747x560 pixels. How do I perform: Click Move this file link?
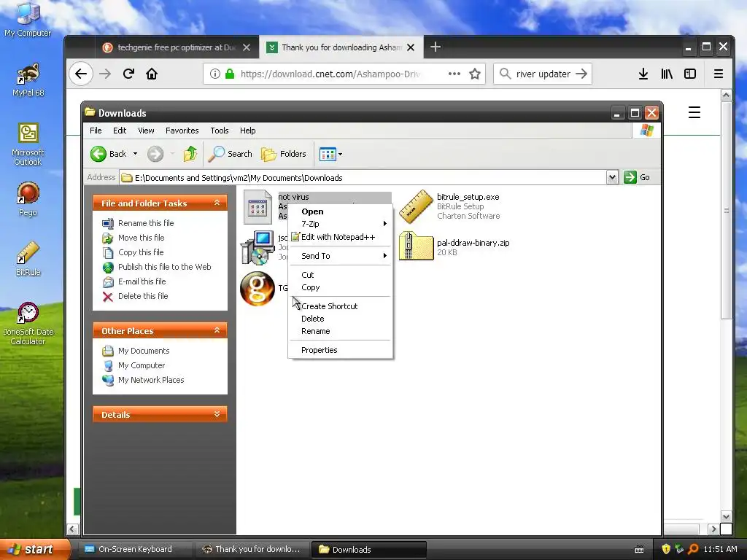click(141, 238)
